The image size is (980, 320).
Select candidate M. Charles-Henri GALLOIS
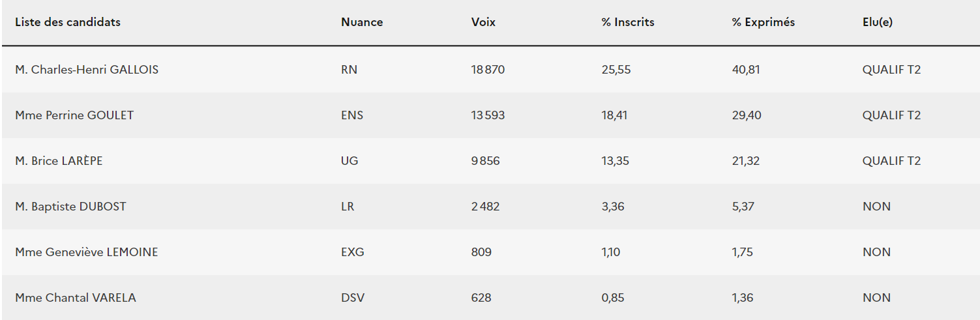(x=87, y=70)
